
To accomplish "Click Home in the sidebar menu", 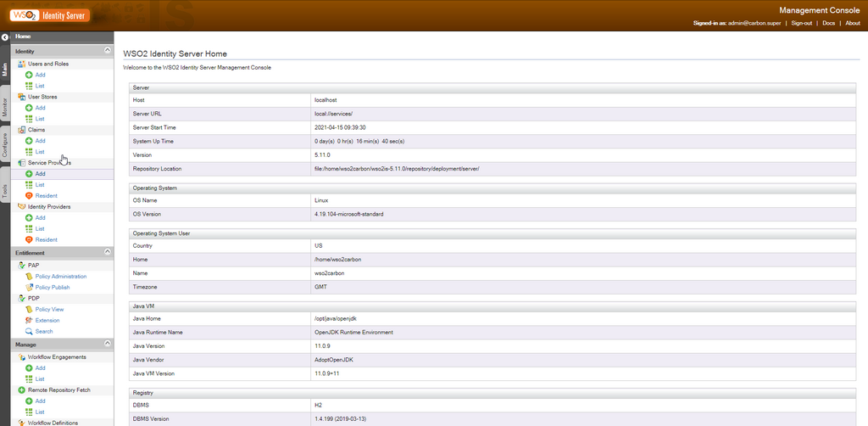I will pyautogui.click(x=23, y=37).
